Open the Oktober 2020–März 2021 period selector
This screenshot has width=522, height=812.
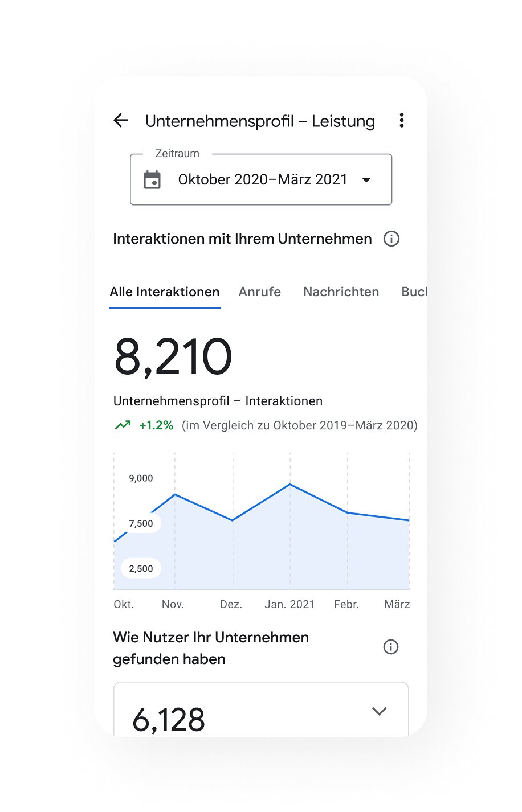pyautogui.click(x=262, y=180)
